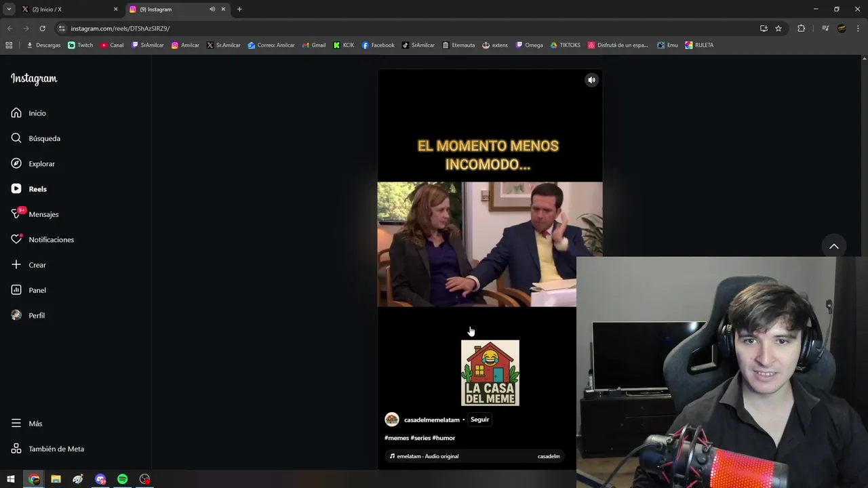Go to previous reel with up chevron

pos(834,247)
